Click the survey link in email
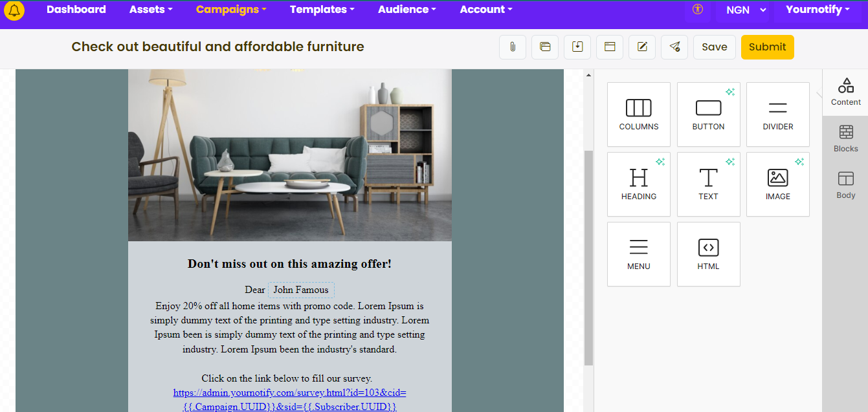This screenshot has width=868, height=412. point(289,400)
